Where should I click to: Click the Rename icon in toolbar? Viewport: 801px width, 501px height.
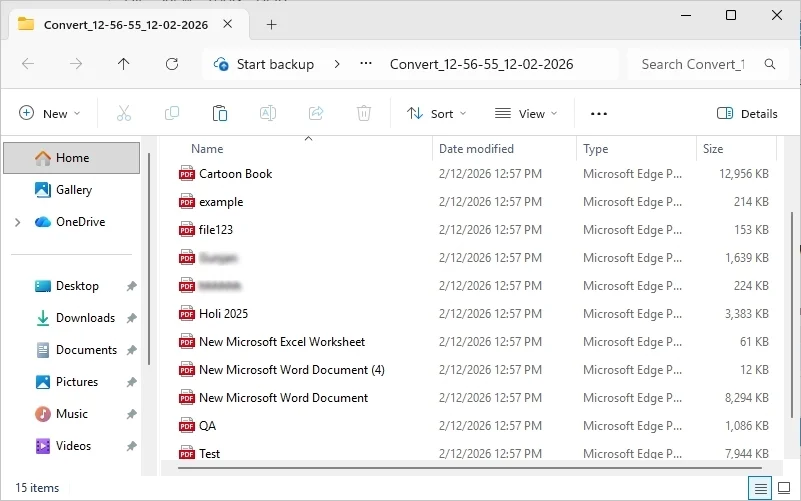tap(268, 113)
